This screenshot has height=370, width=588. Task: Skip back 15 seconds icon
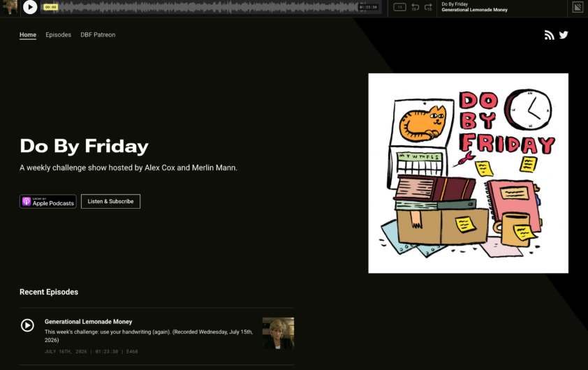(x=415, y=7)
